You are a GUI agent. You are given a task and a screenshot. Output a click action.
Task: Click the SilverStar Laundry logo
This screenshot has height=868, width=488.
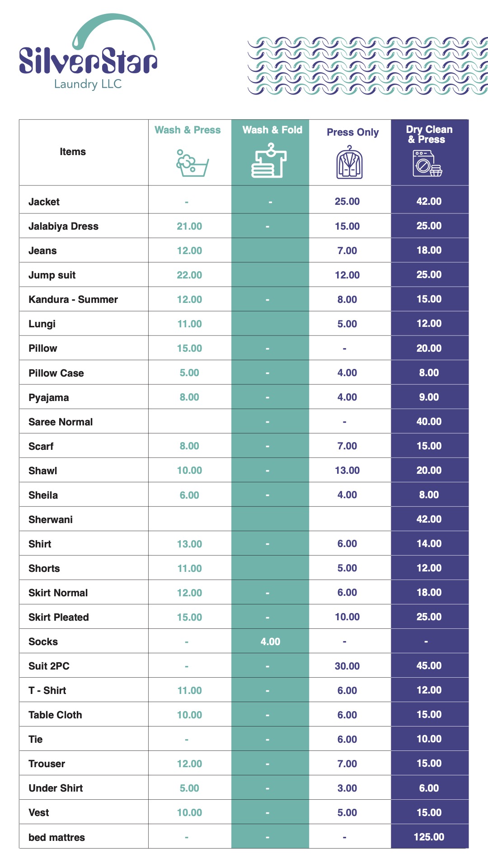[x=88, y=52]
